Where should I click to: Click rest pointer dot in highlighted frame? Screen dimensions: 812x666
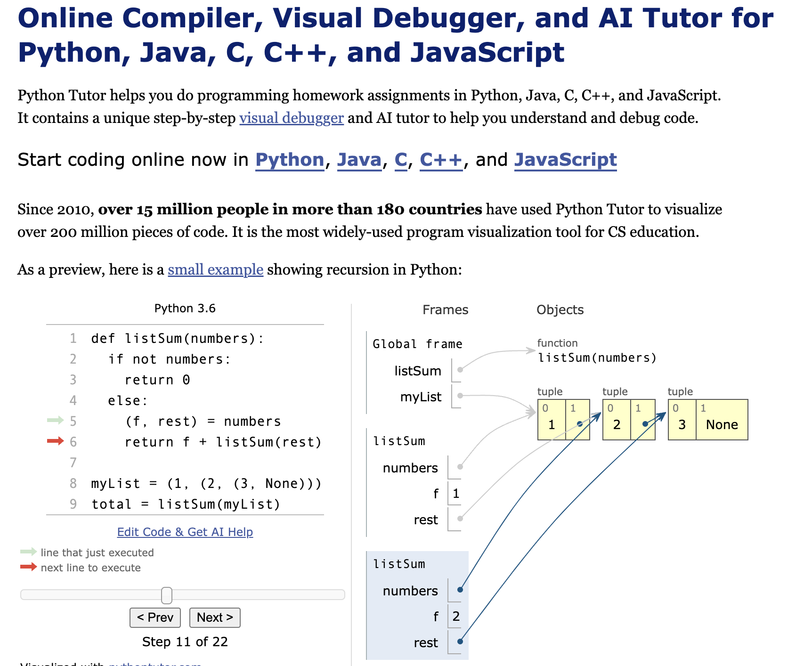[460, 642]
